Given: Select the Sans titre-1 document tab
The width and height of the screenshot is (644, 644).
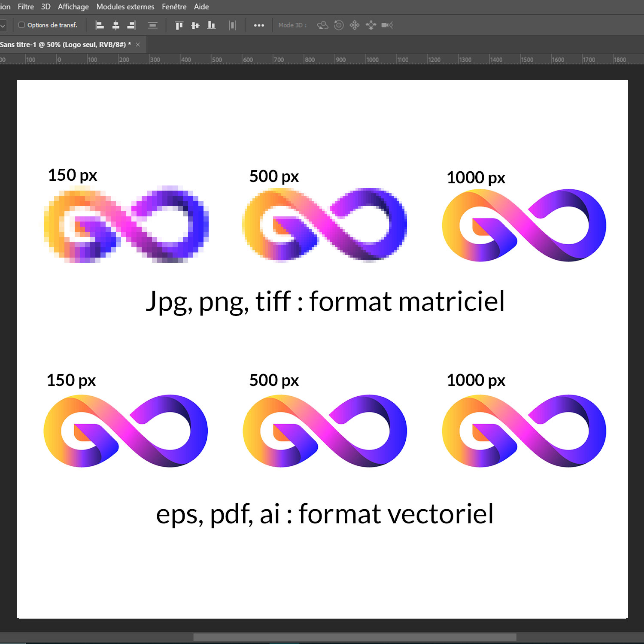Looking at the screenshot, I should (64, 45).
